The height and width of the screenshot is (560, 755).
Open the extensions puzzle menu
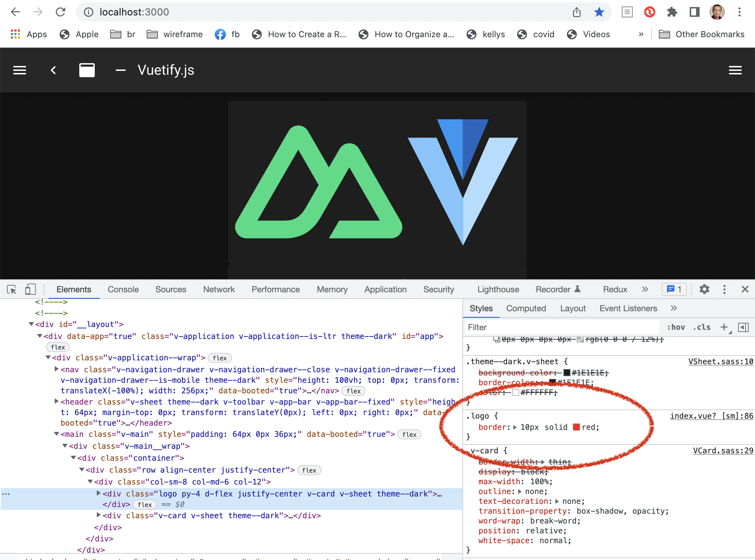click(x=672, y=12)
